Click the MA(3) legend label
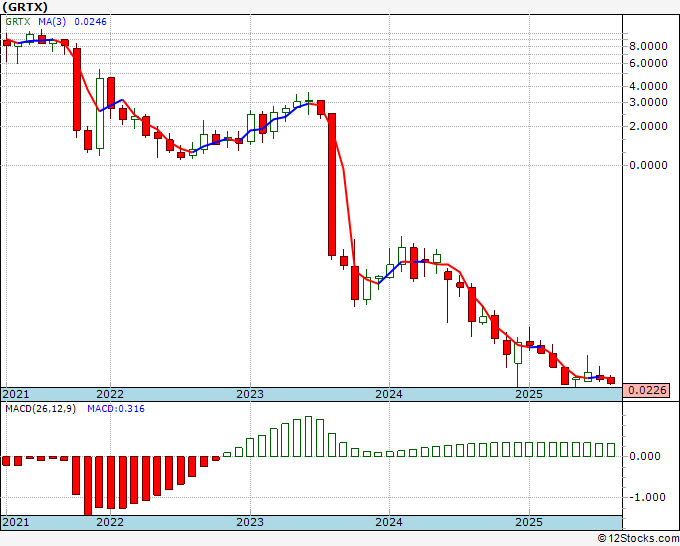Viewport: 680px width, 546px height. click(50, 21)
